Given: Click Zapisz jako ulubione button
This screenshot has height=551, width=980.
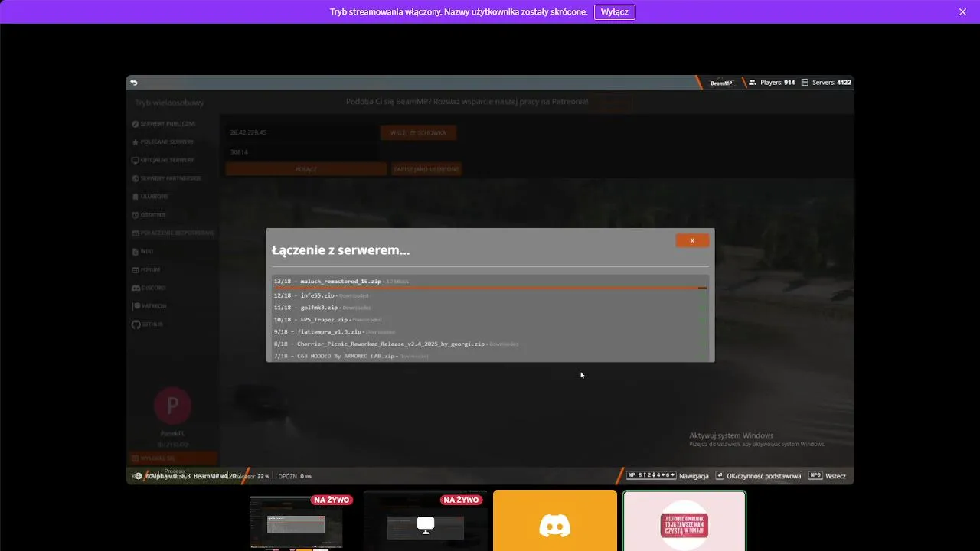Looking at the screenshot, I should pos(426,169).
